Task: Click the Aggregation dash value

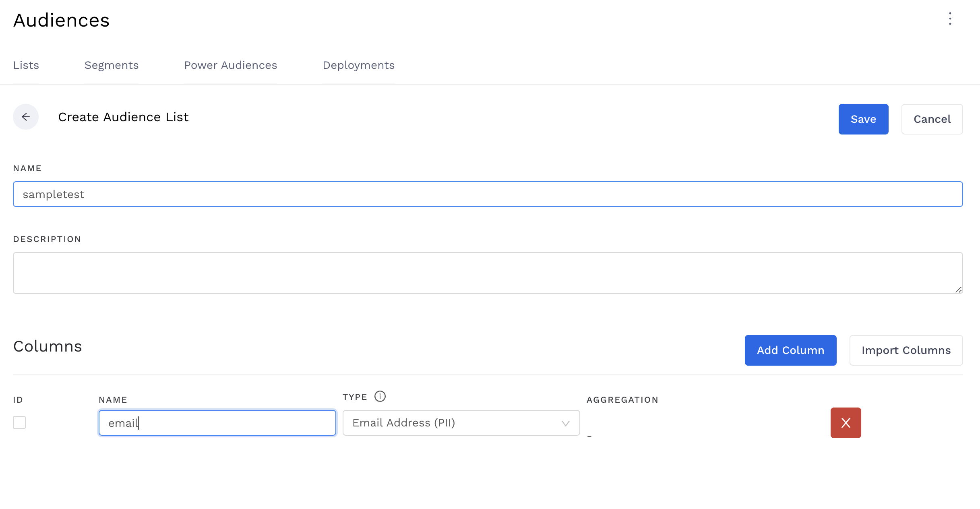Action: pyautogui.click(x=589, y=436)
